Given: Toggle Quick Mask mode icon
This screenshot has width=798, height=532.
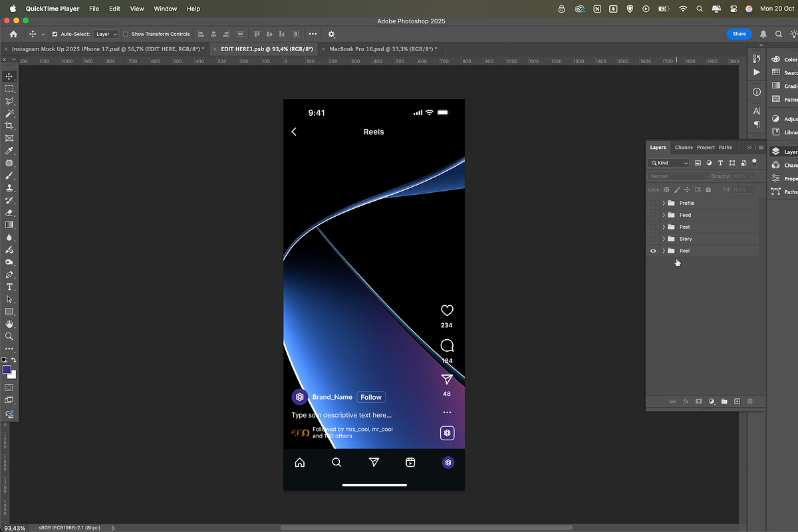Looking at the screenshot, I should tap(9, 387).
